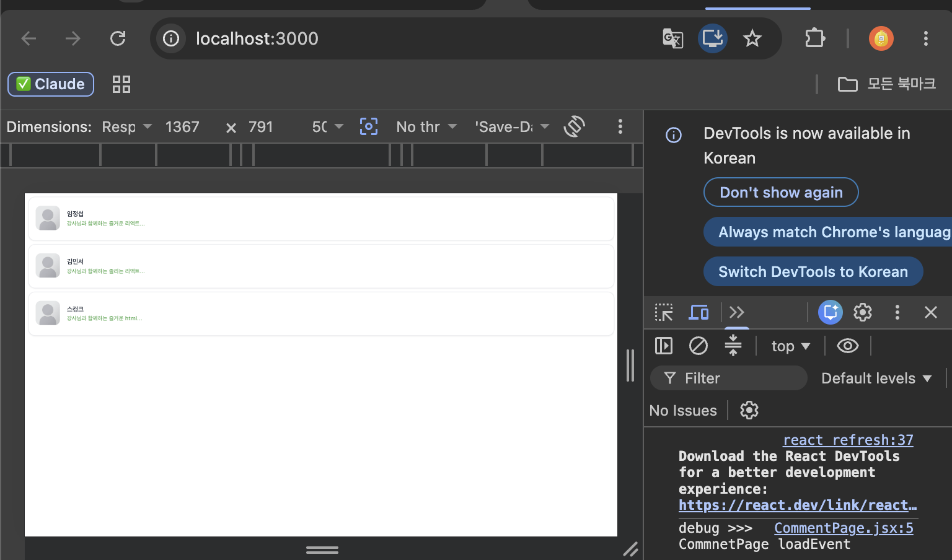
Task: Grab the bottom-edge viewport resize handle
Action: 322,549
